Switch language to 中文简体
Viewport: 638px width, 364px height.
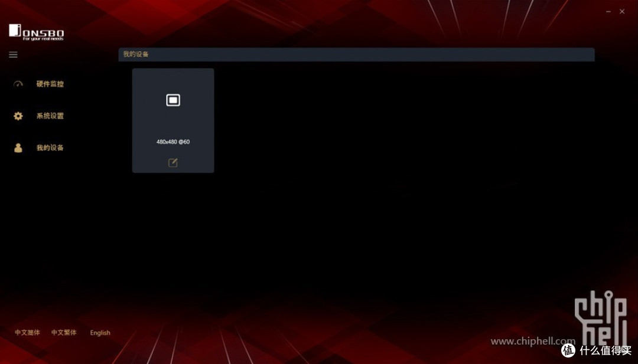28,332
